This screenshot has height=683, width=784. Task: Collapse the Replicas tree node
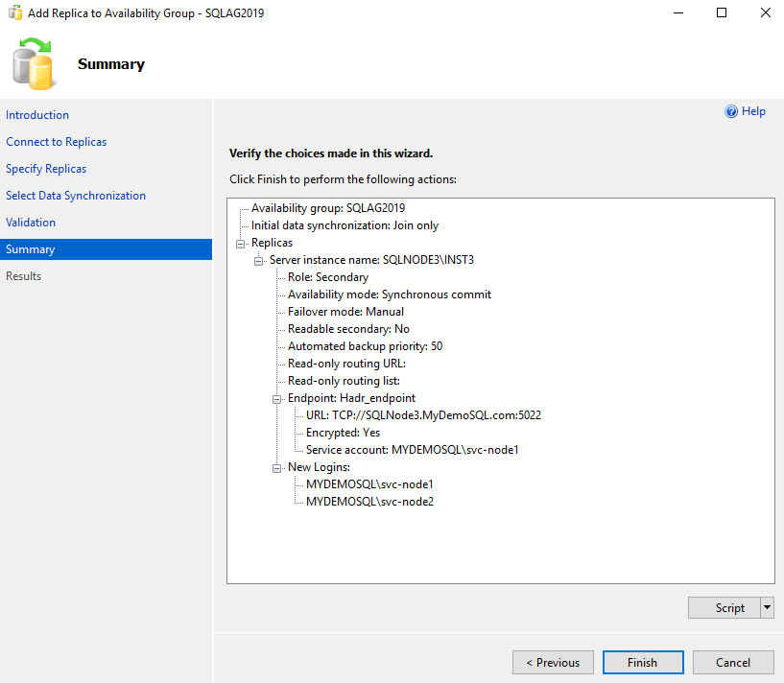tap(240, 243)
